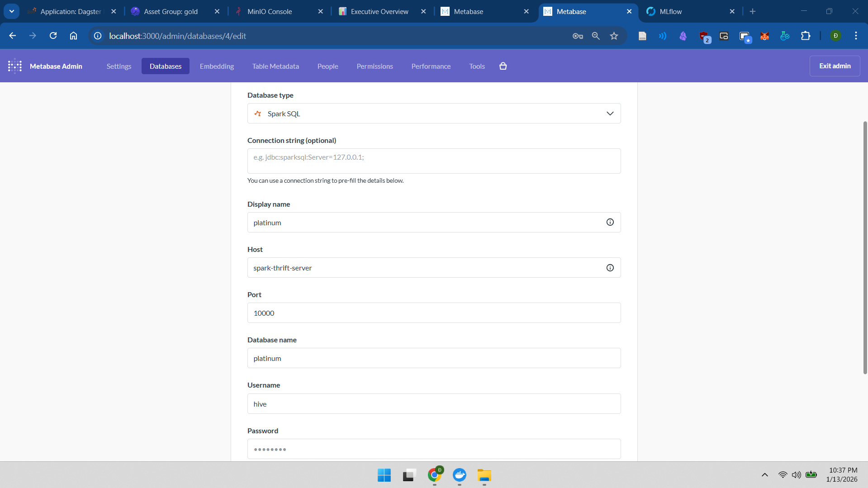Click the Metabase logo icon

pyautogui.click(x=15, y=66)
